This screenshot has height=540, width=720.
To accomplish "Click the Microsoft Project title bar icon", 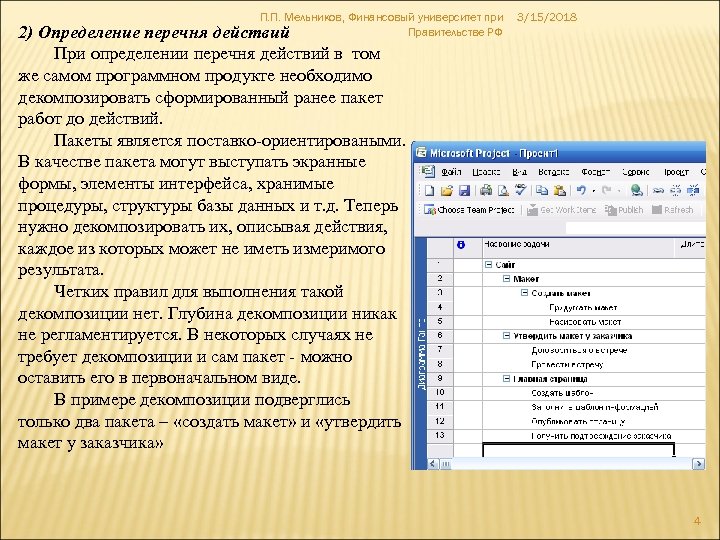I will [421, 153].
